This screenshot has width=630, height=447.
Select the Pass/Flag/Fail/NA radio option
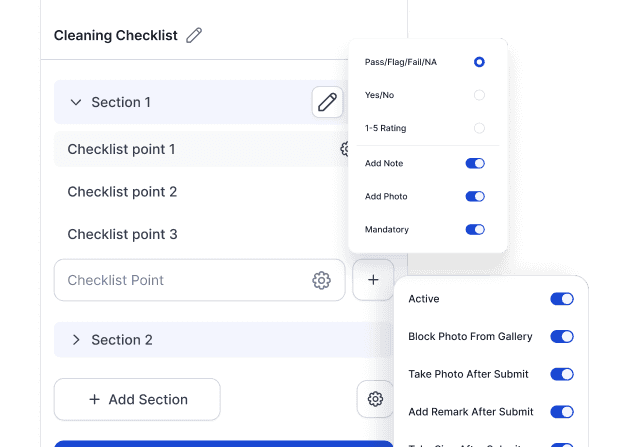479,62
